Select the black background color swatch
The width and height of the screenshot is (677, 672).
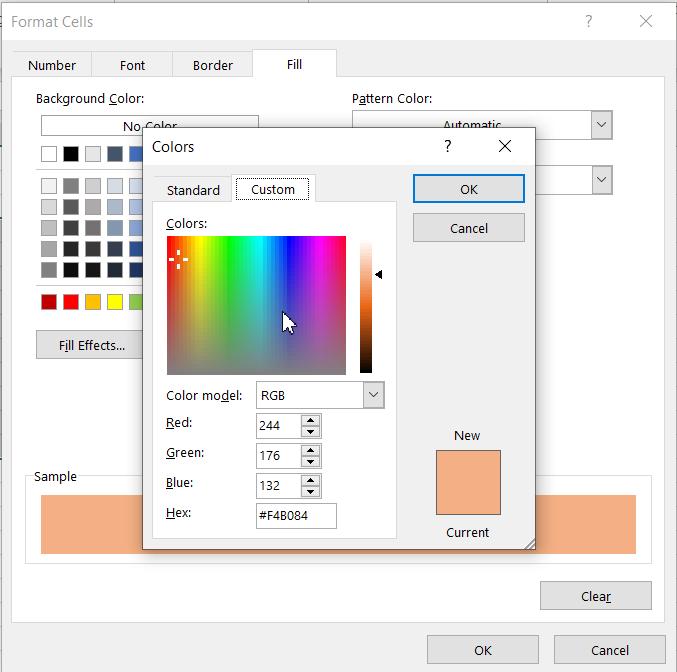[71, 154]
